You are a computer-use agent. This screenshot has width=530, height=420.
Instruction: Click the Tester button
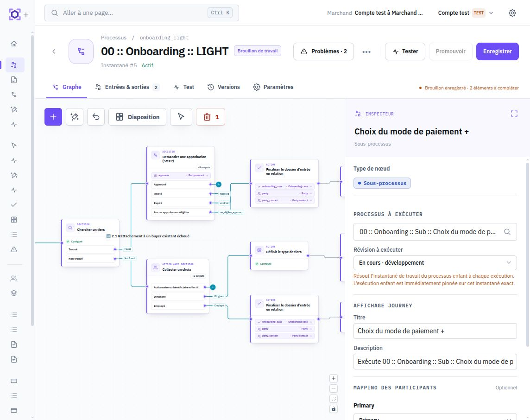(405, 51)
